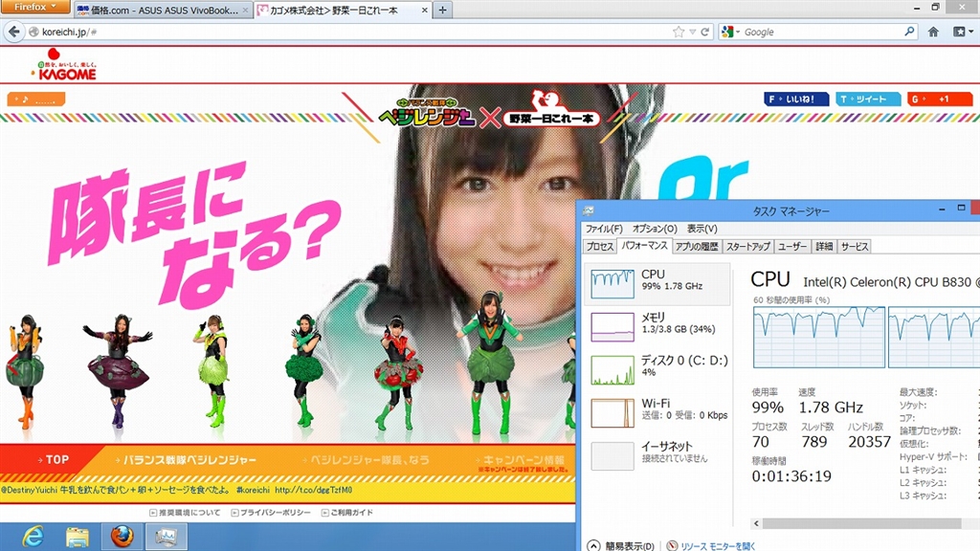Open Internet Explorer from the taskbar

click(33, 538)
